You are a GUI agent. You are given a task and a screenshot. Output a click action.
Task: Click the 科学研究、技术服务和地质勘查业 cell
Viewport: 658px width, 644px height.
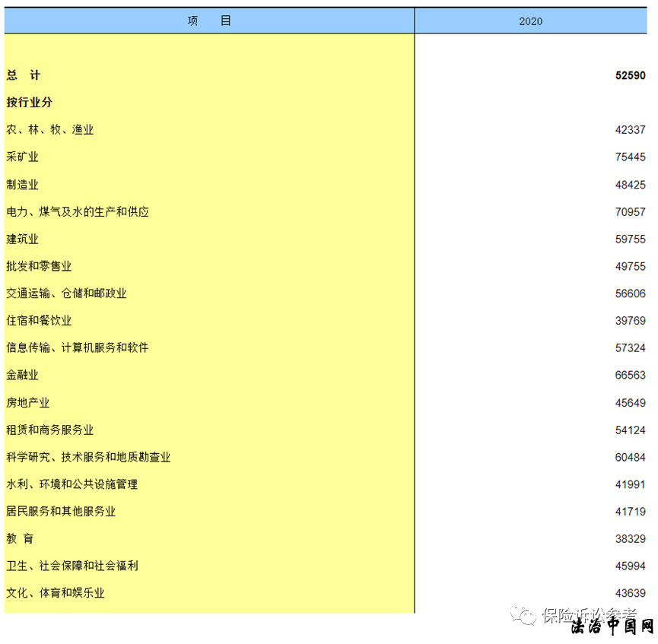tap(88, 458)
